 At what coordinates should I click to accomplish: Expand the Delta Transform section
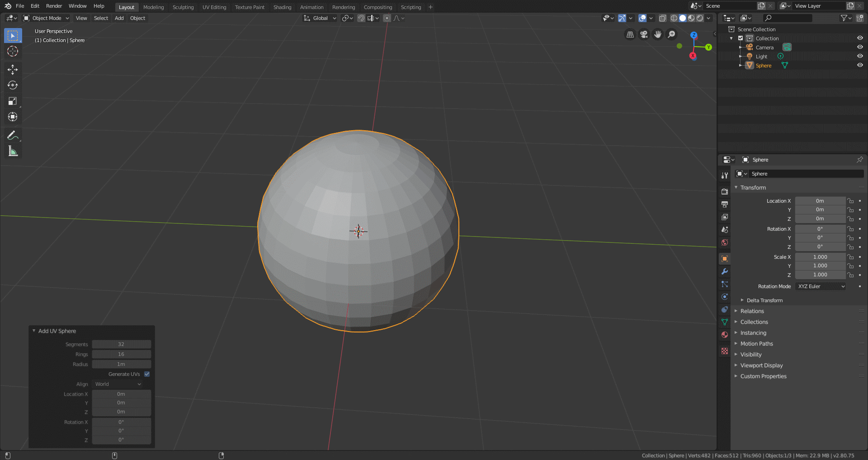click(763, 300)
